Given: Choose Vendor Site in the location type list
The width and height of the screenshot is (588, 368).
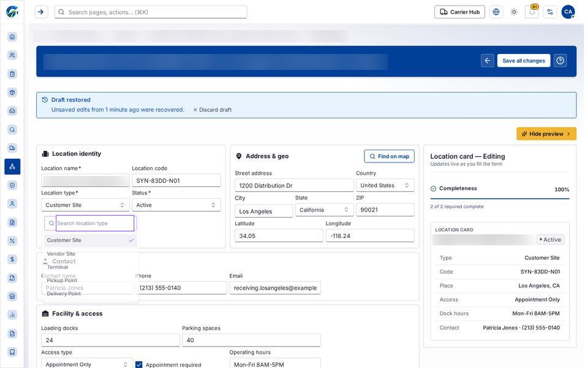Looking at the screenshot, I should click(91, 254).
